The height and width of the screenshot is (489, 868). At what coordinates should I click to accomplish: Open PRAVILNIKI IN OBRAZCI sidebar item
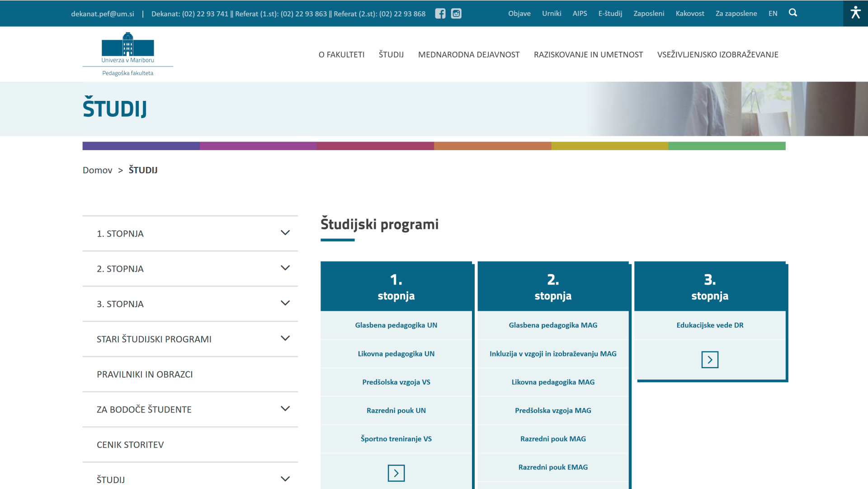(145, 374)
